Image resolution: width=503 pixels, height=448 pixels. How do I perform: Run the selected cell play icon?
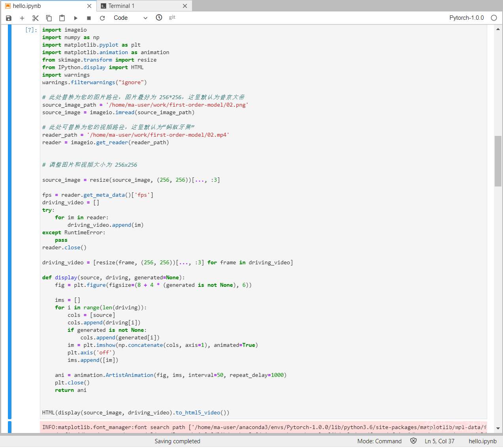75,18
